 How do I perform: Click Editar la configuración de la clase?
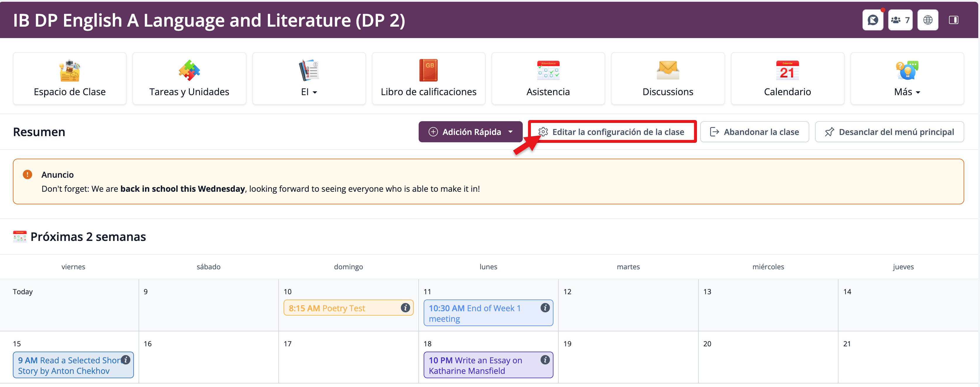[x=612, y=132]
